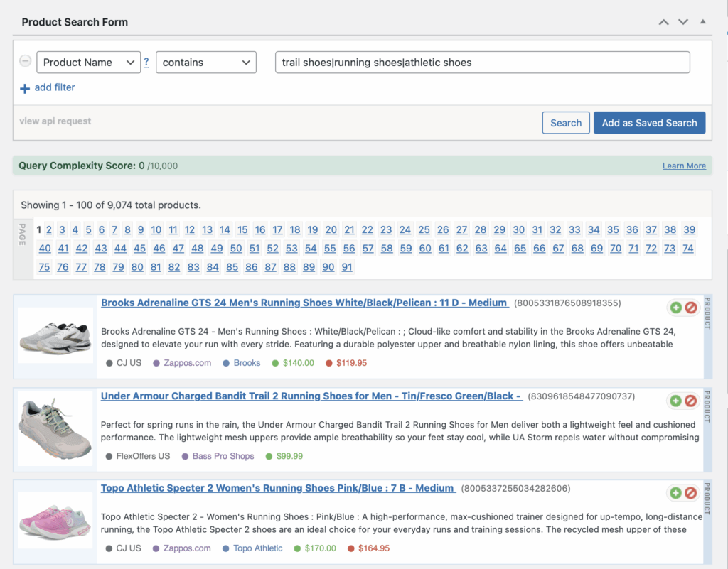
Task: Open the Learn More link
Action: (684, 166)
